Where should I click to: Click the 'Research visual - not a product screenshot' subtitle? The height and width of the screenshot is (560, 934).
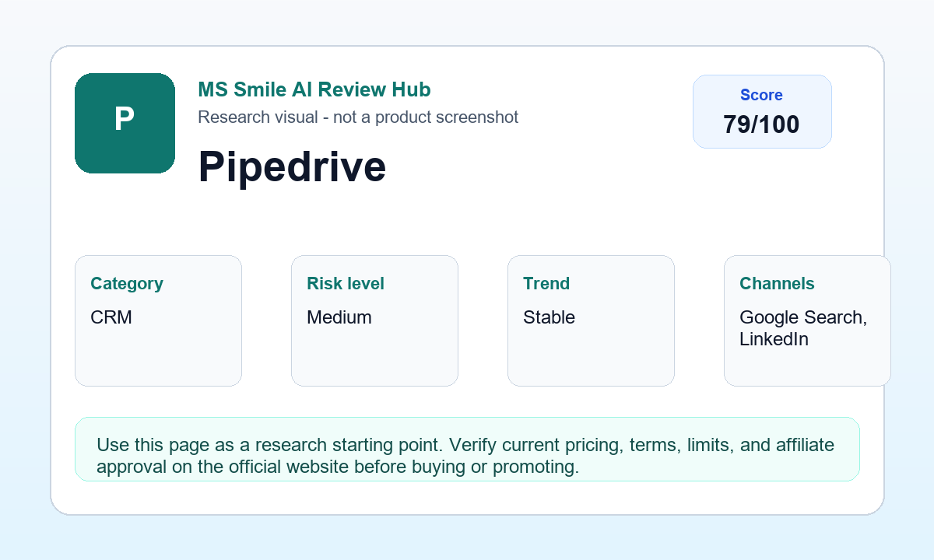(358, 117)
